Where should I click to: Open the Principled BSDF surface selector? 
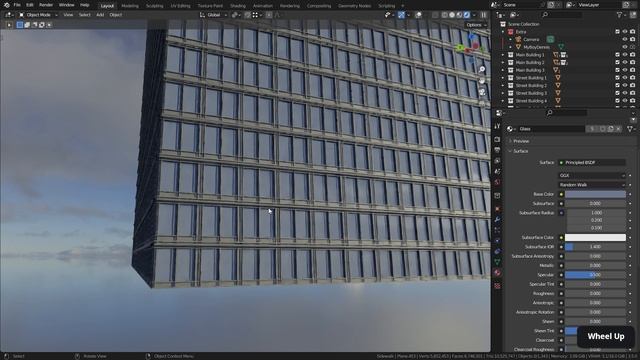click(x=591, y=162)
